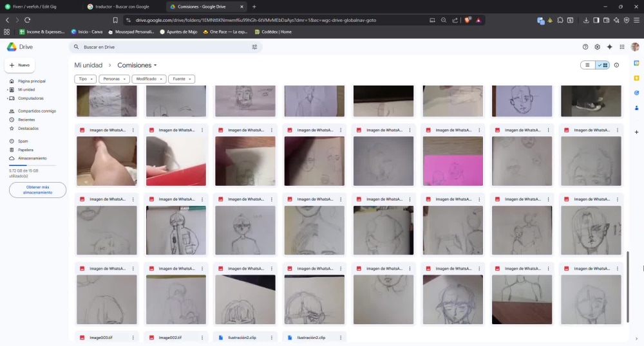
Task: Click the Brave Rewards triangle icon
Action: coord(478,20)
